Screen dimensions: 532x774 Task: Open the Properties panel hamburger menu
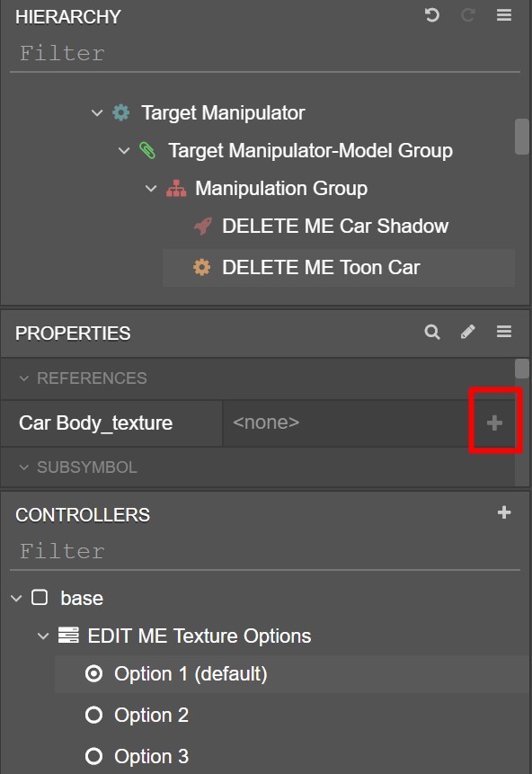tap(504, 332)
